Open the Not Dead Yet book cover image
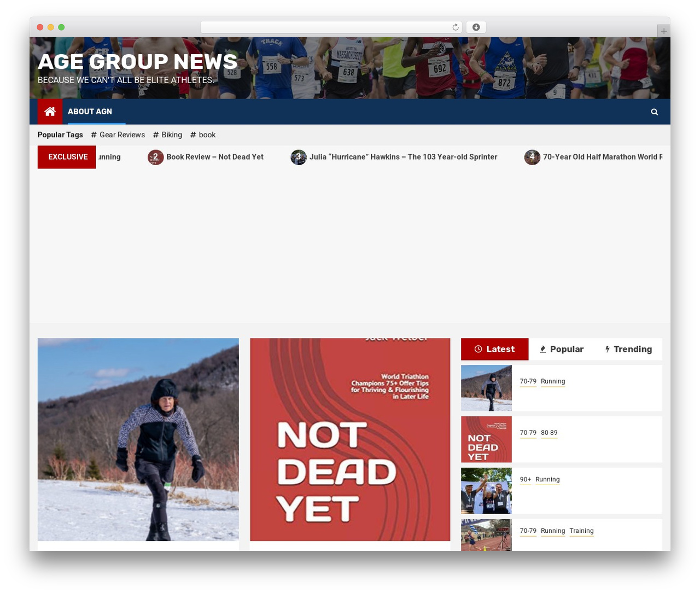This screenshot has width=700, height=593. (x=350, y=439)
